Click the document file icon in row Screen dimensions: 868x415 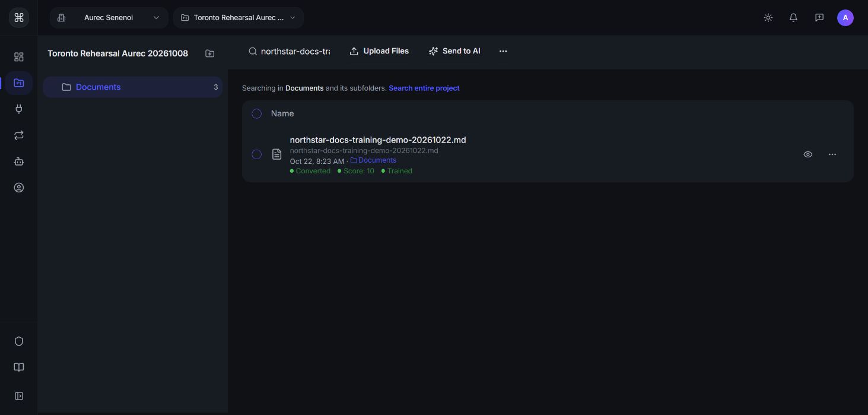coord(276,154)
